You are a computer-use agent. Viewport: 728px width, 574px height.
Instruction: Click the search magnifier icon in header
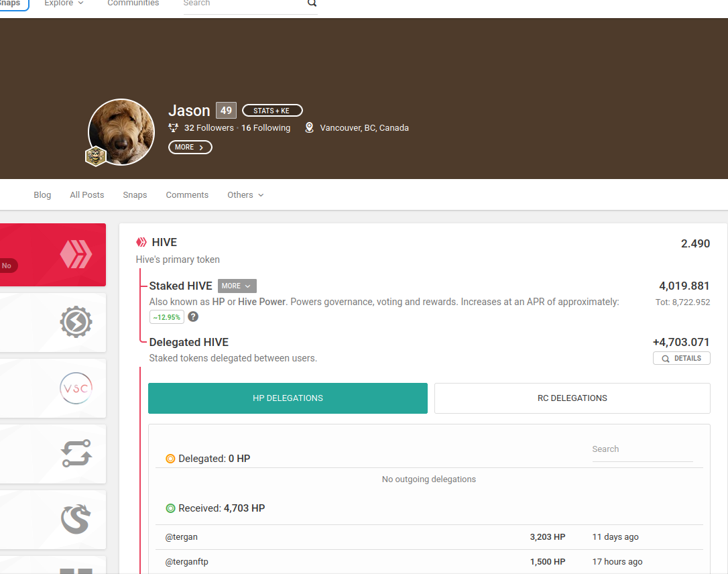pos(312,3)
